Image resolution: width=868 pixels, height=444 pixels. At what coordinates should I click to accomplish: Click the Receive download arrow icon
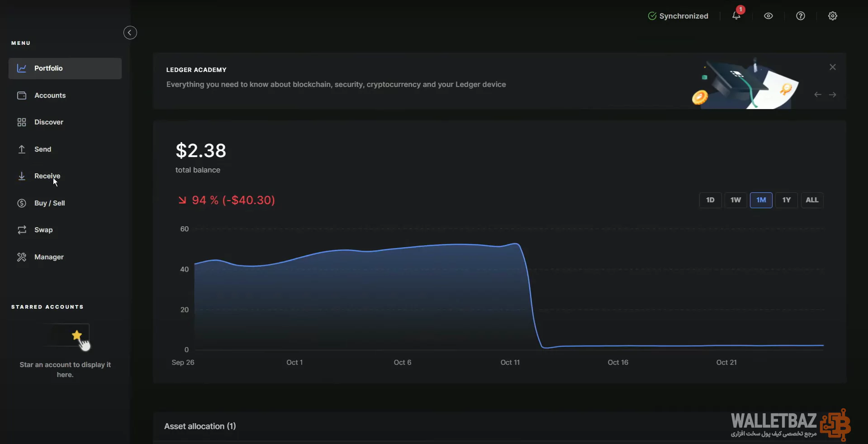(22, 176)
